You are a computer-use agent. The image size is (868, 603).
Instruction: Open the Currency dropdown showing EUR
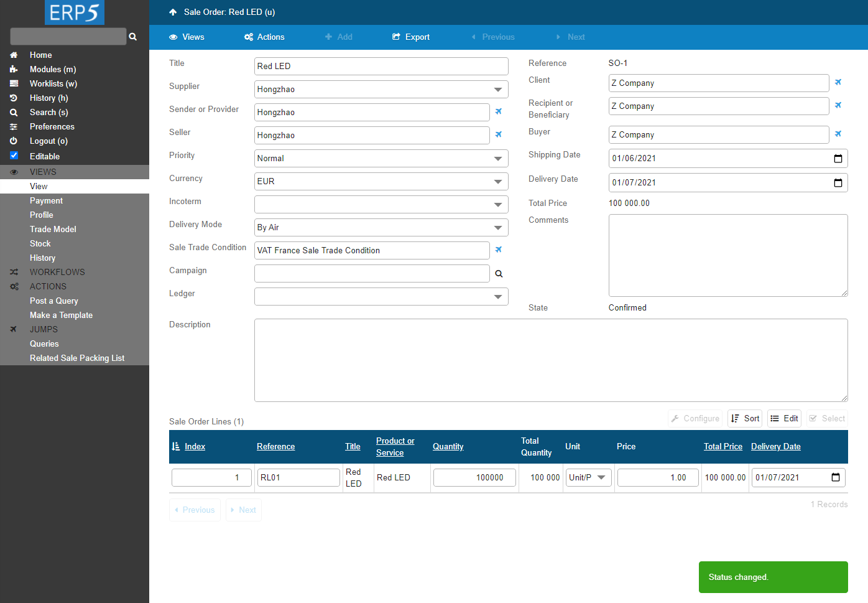tap(381, 181)
